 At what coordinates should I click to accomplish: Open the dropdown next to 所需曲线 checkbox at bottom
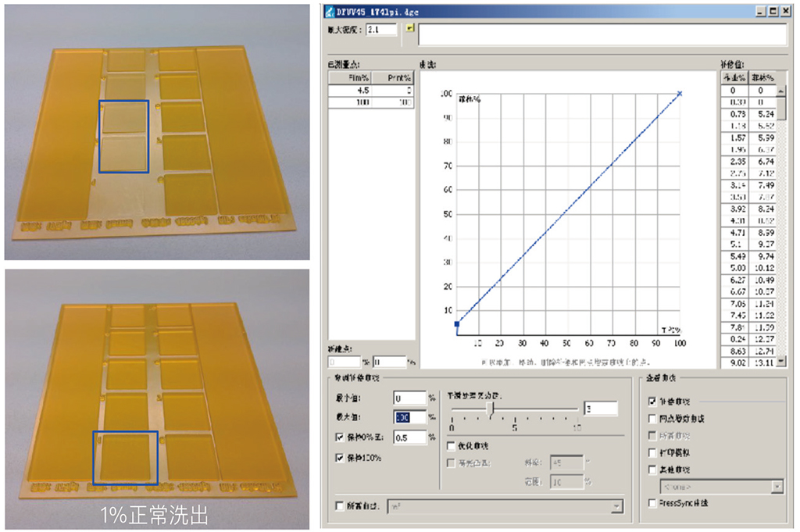pos(616,507)
